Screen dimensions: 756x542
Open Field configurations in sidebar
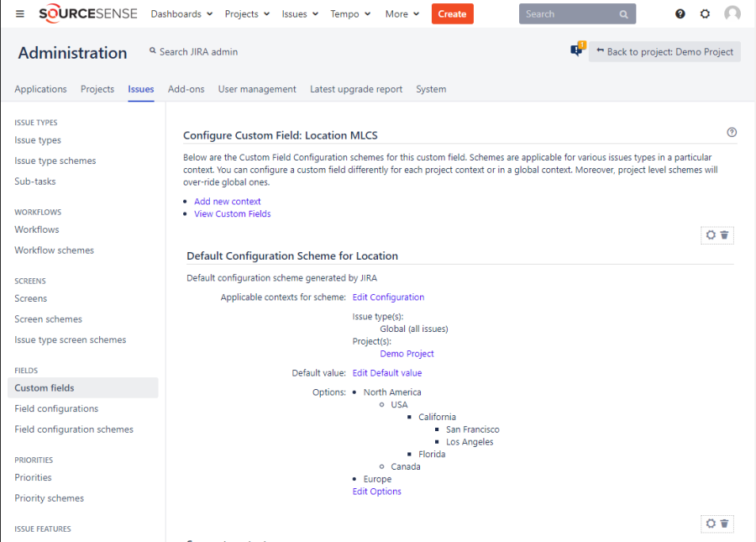coord(56,409)
